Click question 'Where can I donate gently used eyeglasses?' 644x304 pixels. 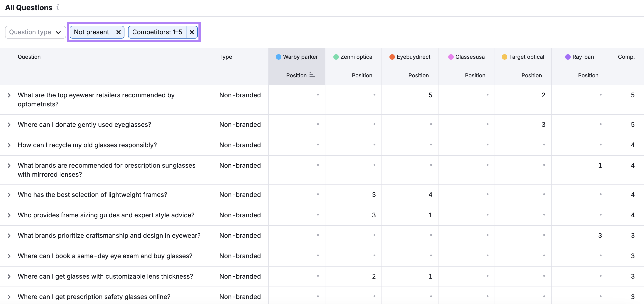(x=84, y=125)
